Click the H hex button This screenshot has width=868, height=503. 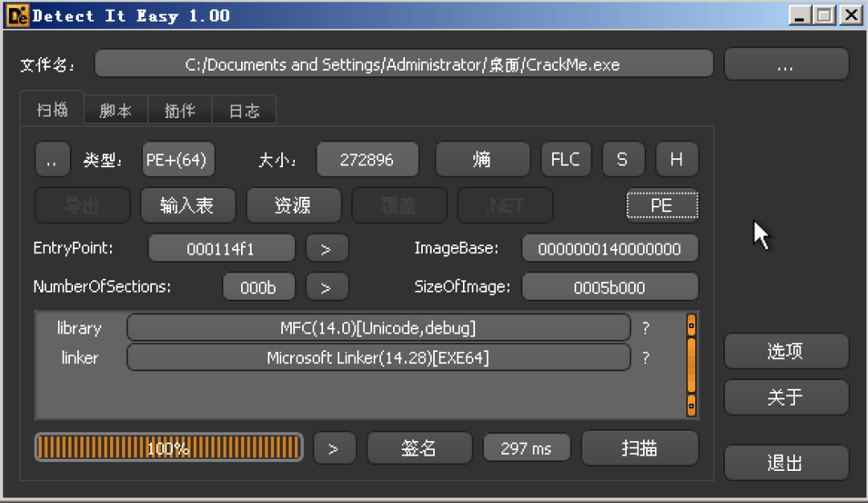point(676,160)
